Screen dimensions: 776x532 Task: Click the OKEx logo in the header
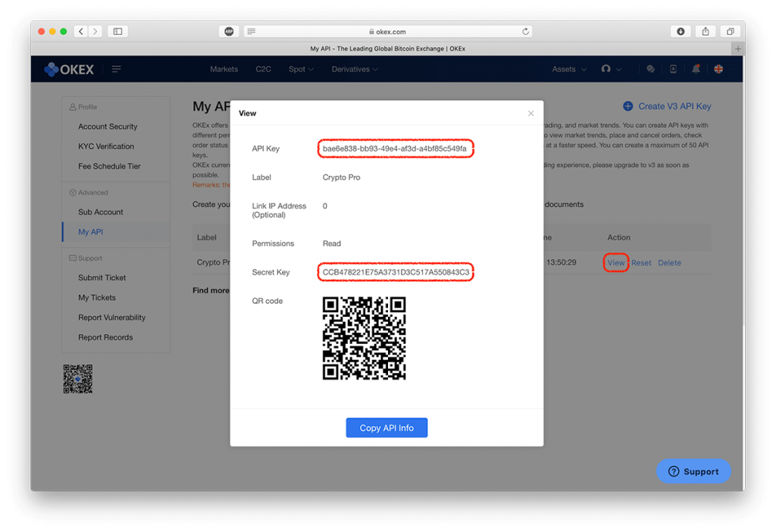coord(69,69)
